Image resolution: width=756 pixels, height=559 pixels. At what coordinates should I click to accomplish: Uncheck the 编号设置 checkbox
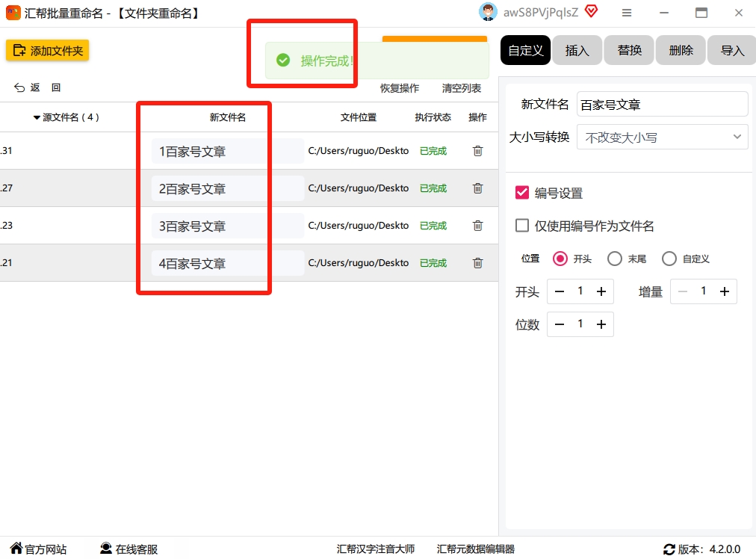(521, 193)
